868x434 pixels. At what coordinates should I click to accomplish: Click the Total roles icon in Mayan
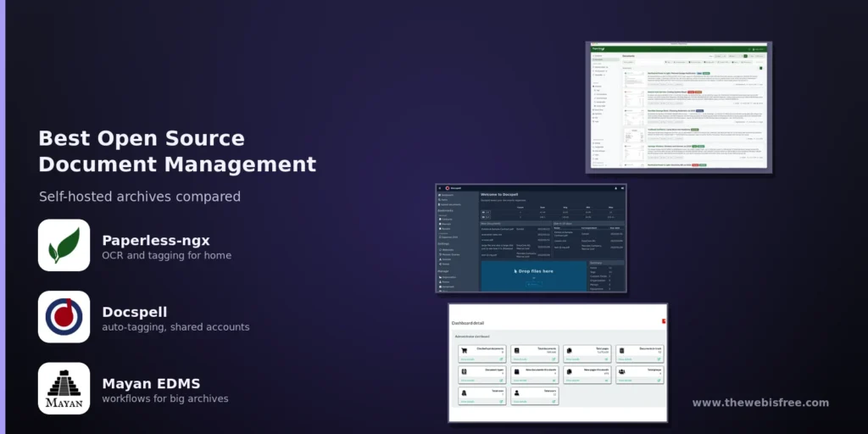pyautogui.click(x=464, y=393)
